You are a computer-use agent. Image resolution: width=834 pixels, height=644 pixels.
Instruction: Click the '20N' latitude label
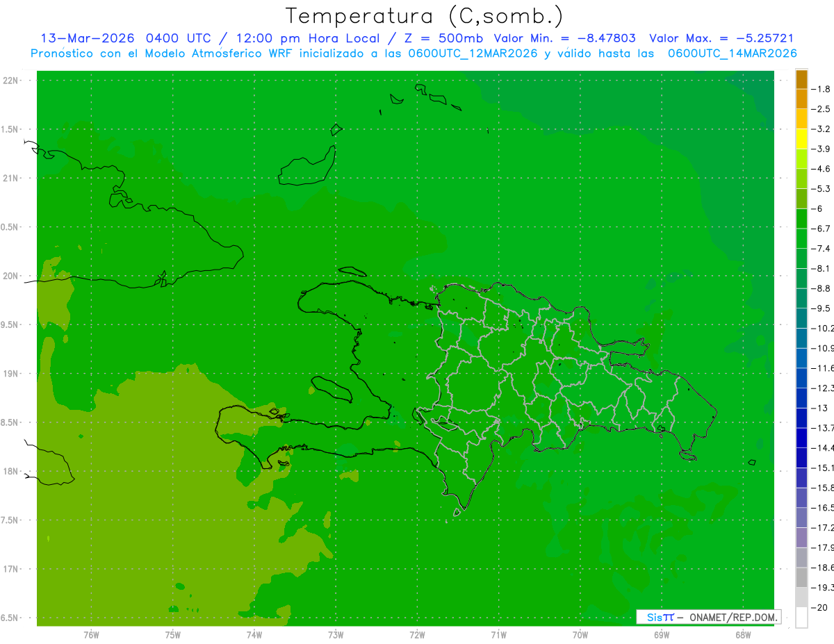(x=12, y=276)
